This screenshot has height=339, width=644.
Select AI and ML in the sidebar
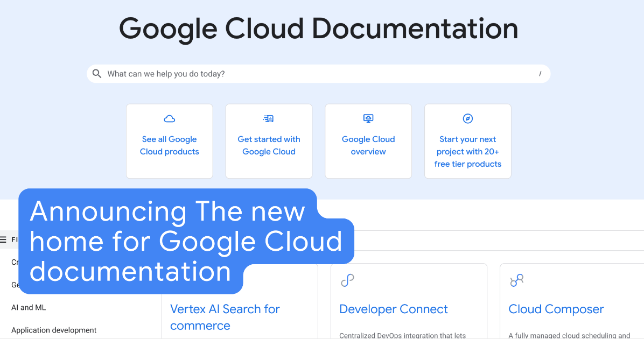(29, 308)
